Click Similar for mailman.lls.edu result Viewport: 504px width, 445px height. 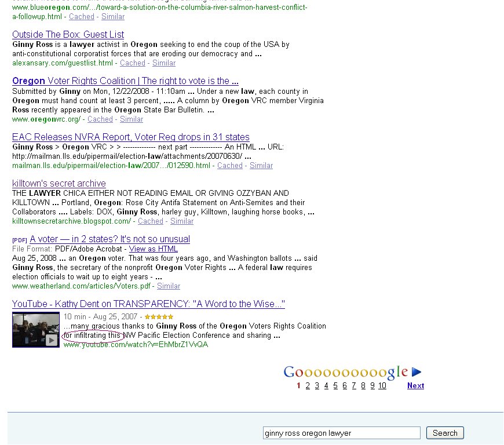tap(261, 166)
